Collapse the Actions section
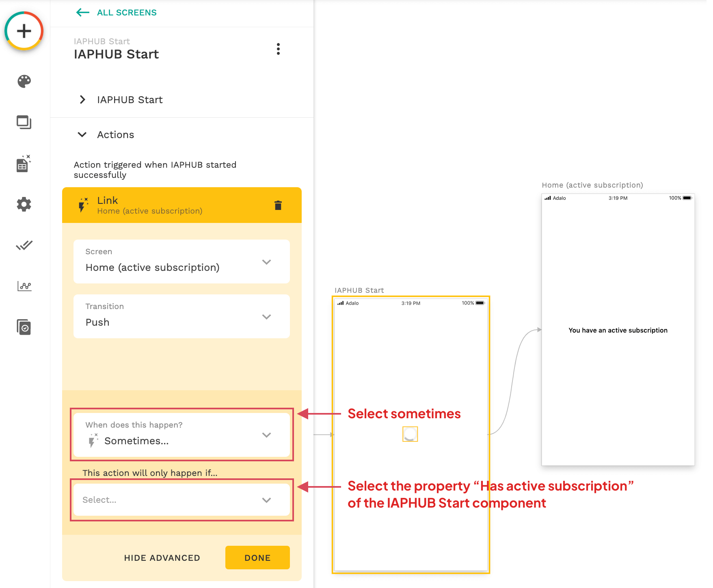The width and height of the screenshot is (713, 588). coord(82,135)
